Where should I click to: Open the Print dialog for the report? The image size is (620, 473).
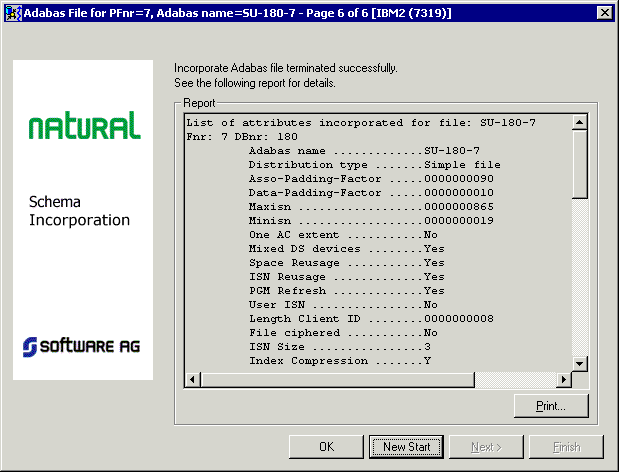pos(550,406)
